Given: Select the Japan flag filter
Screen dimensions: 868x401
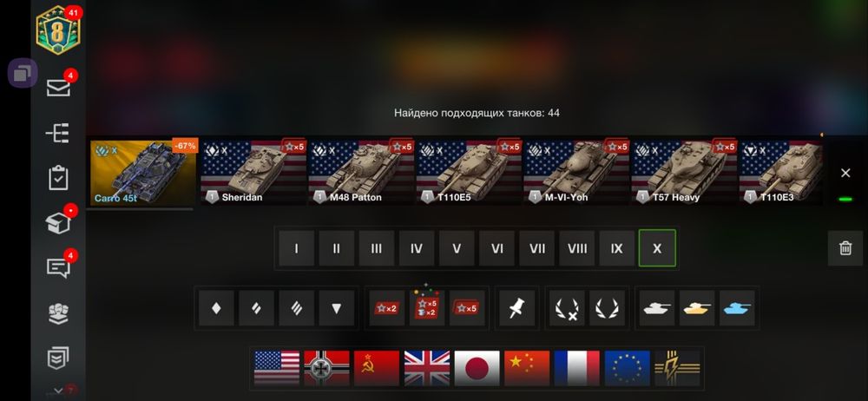Looking at the screenshot, I should [477, 368].
